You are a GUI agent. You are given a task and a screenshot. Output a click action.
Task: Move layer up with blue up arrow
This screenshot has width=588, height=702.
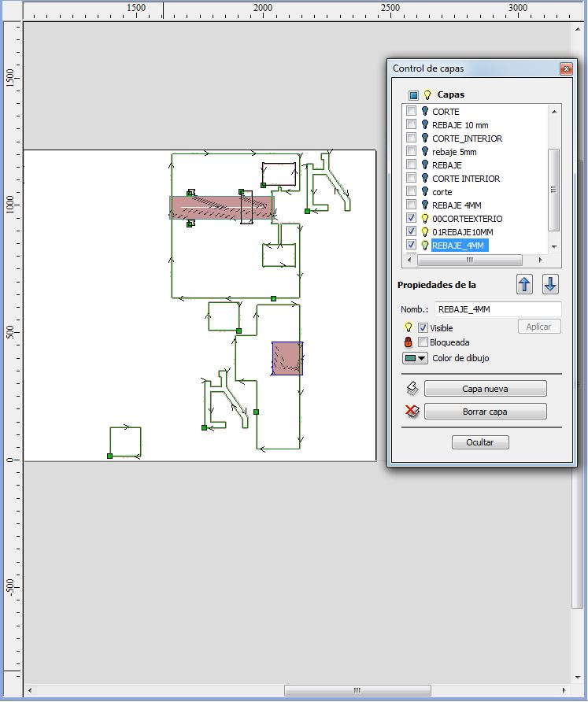tap(524, 284)
